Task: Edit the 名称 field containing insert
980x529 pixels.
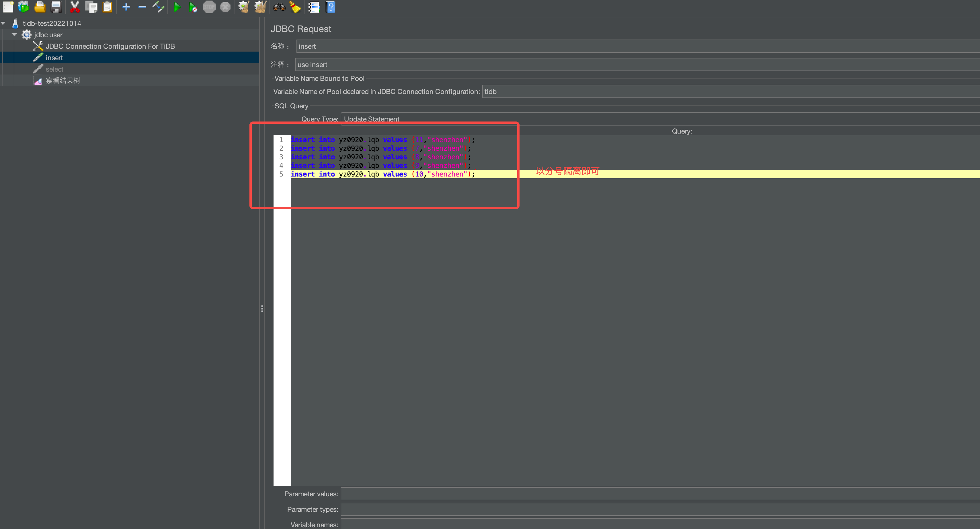Action: point(638,46)
